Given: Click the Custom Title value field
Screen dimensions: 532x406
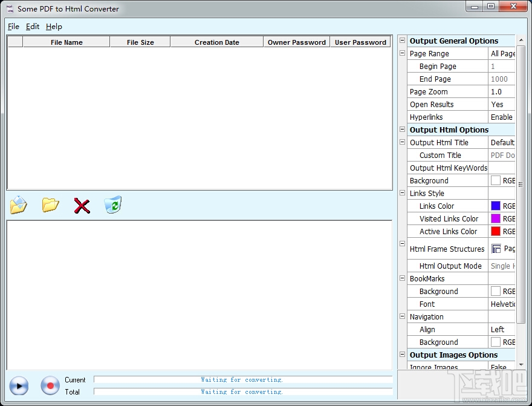Looking at the screenshot, I should point(502,155).
